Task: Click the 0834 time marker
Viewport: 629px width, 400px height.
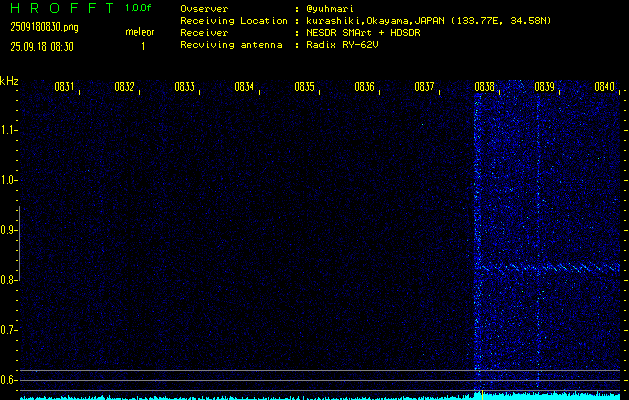Action: point(244,87)
